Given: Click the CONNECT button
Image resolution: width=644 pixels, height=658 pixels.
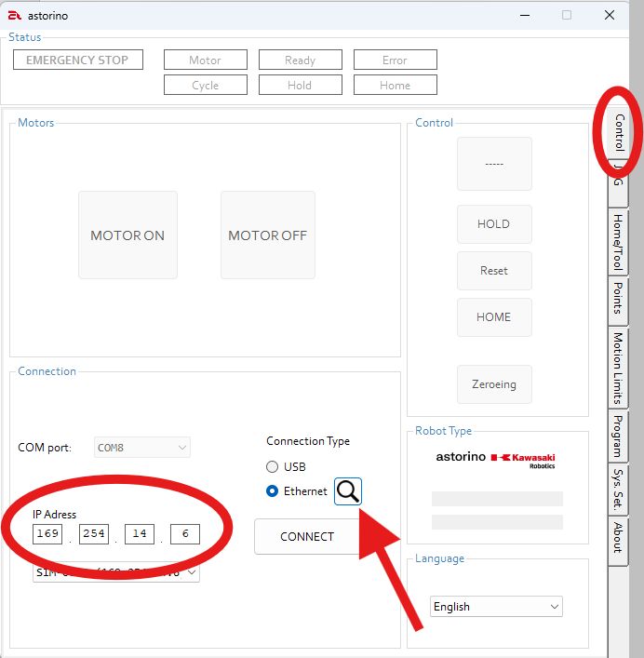Looking at the screenshot, I should tap(306, 536).
